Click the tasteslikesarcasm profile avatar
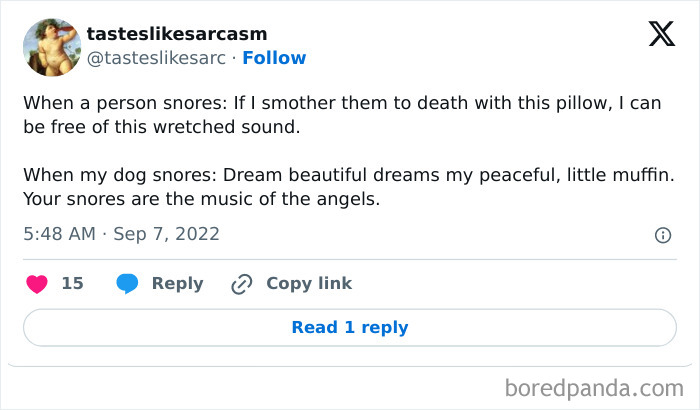 point(51,46)
